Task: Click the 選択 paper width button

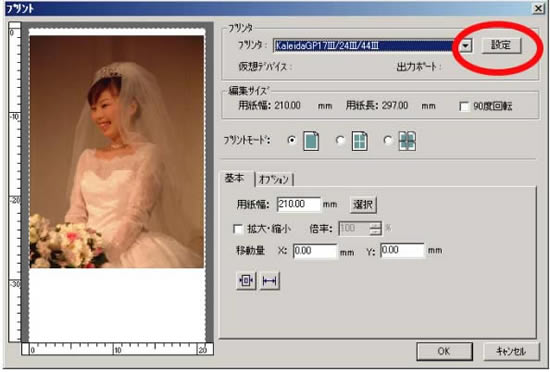Action: [x=363, y=204]
